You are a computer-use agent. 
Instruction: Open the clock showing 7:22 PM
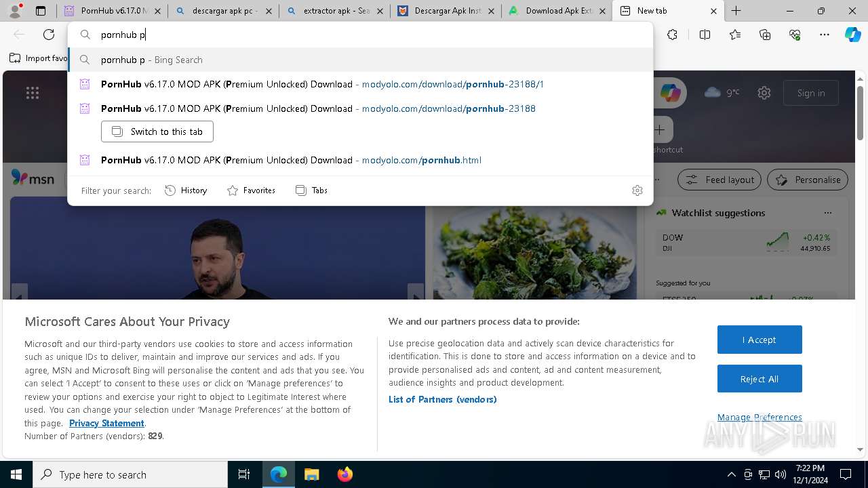tap(810, 474)
